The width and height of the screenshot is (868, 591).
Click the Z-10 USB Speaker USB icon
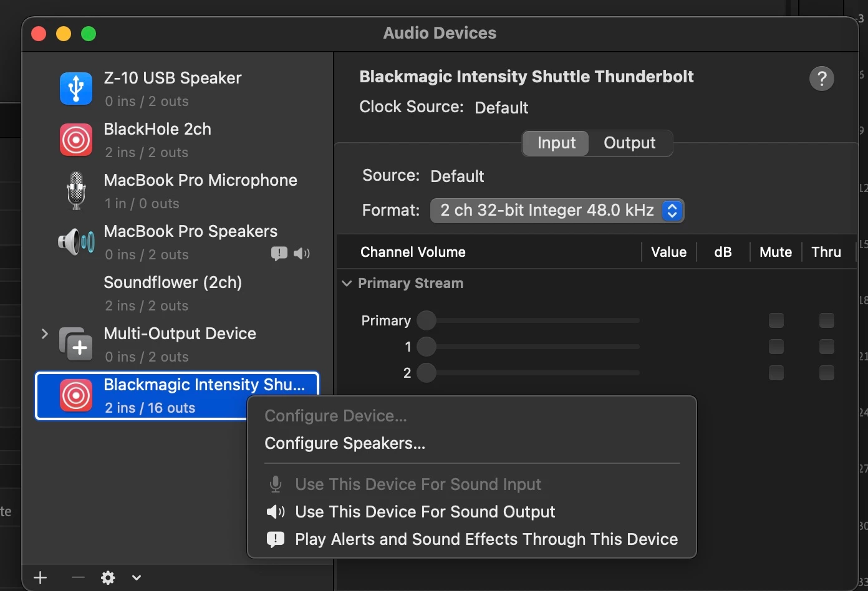76,89
